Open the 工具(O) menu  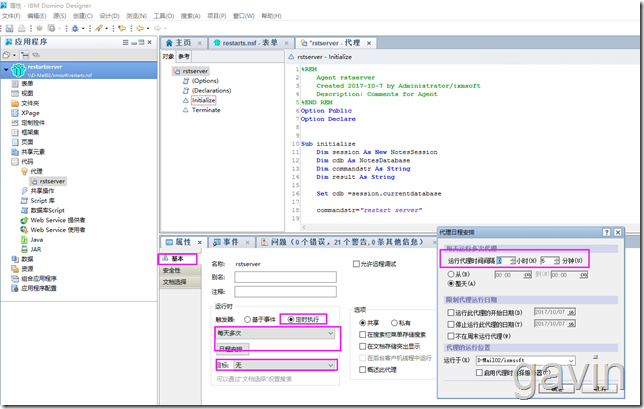click(x=164, y=16)
